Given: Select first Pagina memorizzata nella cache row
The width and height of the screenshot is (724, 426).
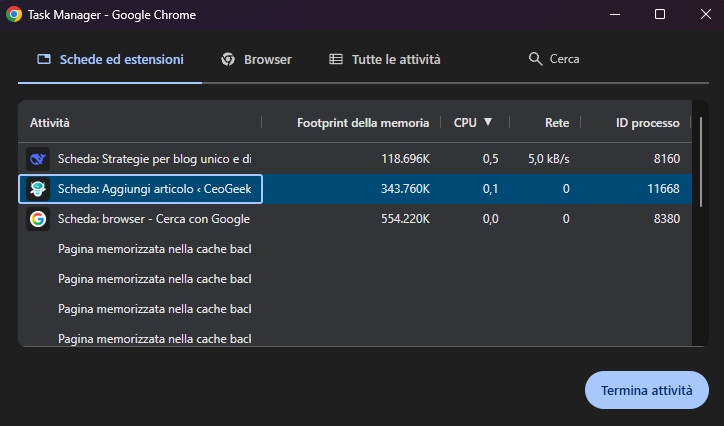Looking at the screenshot, I should click(x=355, y=249).
